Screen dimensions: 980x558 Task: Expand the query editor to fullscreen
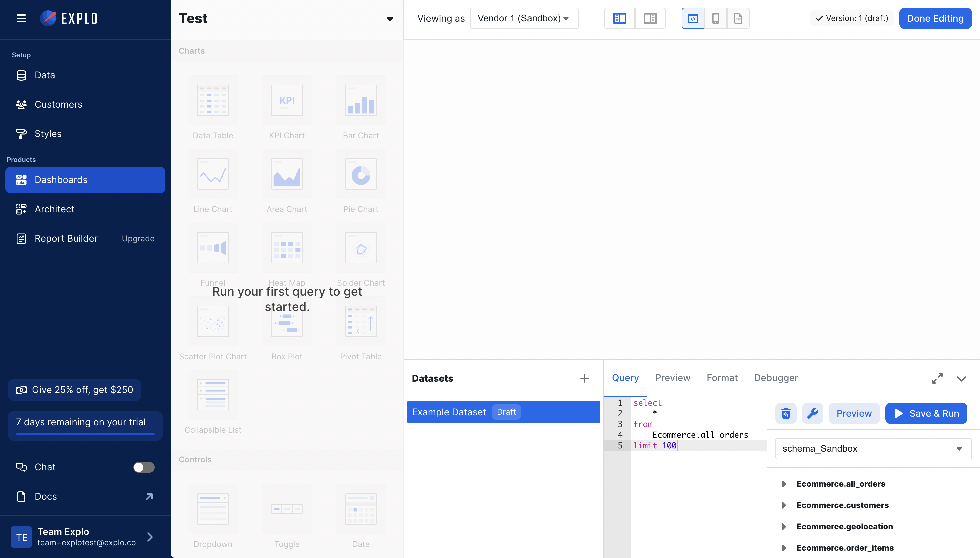937,378
